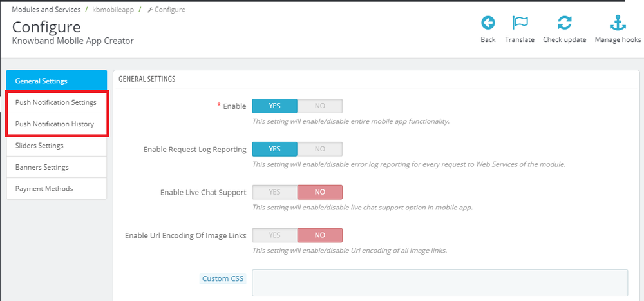Switch Url Encoding Of Image Links to YES
The height and width of the screenshot is (301, 644).
[x=275, y=235]
